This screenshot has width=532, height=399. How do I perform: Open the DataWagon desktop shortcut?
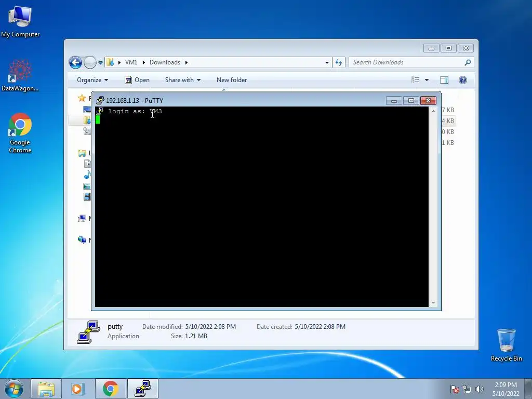click(20, 75)
